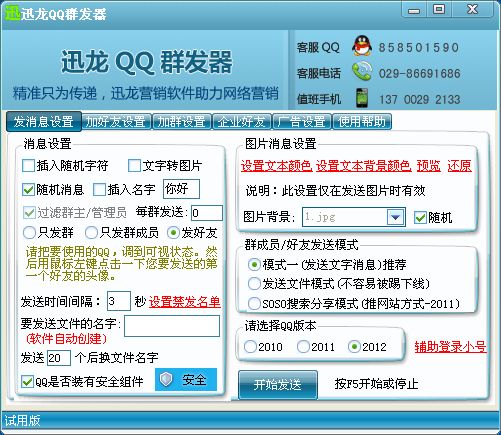501x435 pixels.
Task: Switch to 加好友设置 tab
Action: click(116, 122)
